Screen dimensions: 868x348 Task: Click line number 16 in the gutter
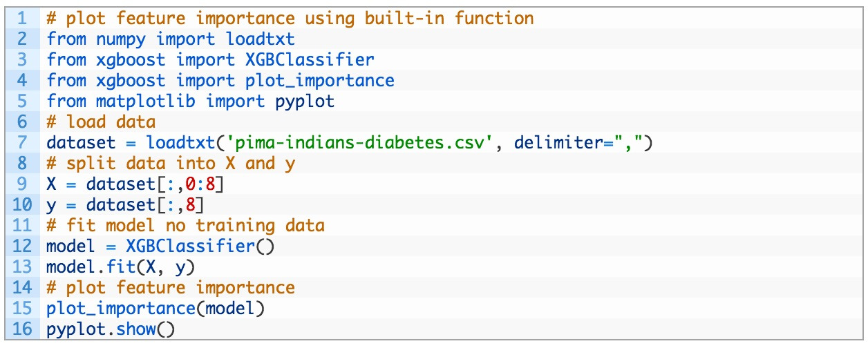[22, 329]
